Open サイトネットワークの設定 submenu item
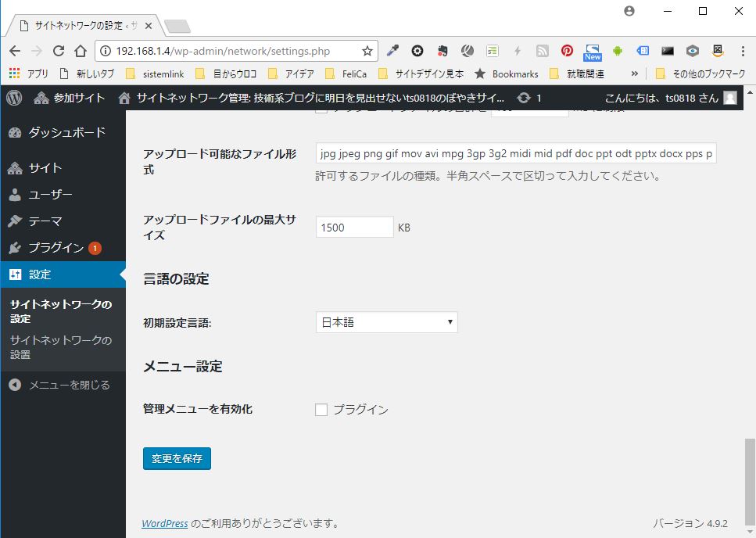756x538 pixels. [61, 311]
